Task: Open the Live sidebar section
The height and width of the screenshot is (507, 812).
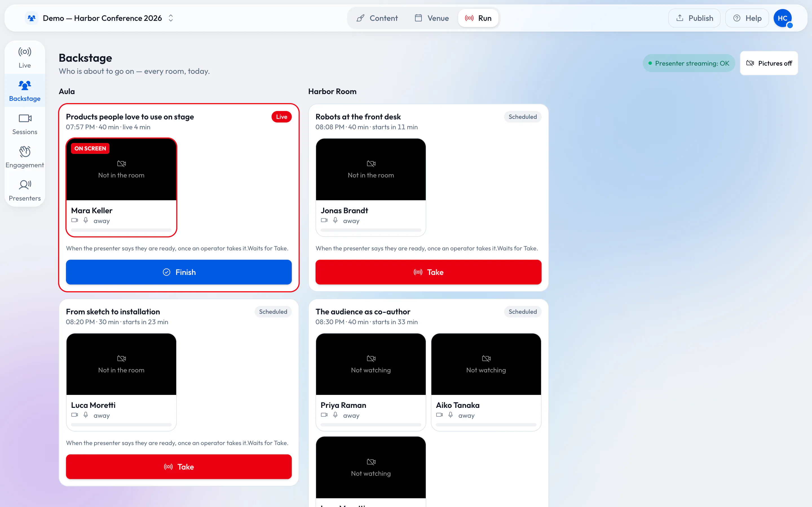Action: pos(25,58)
